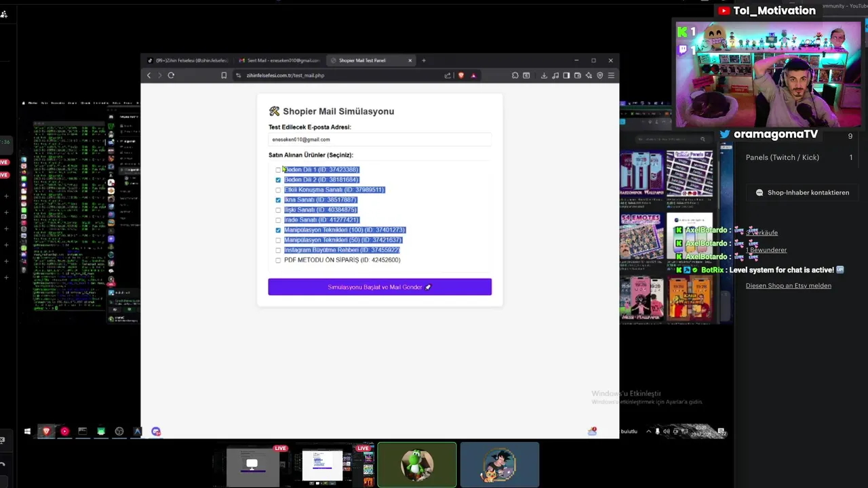868x488 pixels.
Task: Switch to the Zihin Felsefesi TikTok tab
Action: pyautogui.click(x=188, y=60)
